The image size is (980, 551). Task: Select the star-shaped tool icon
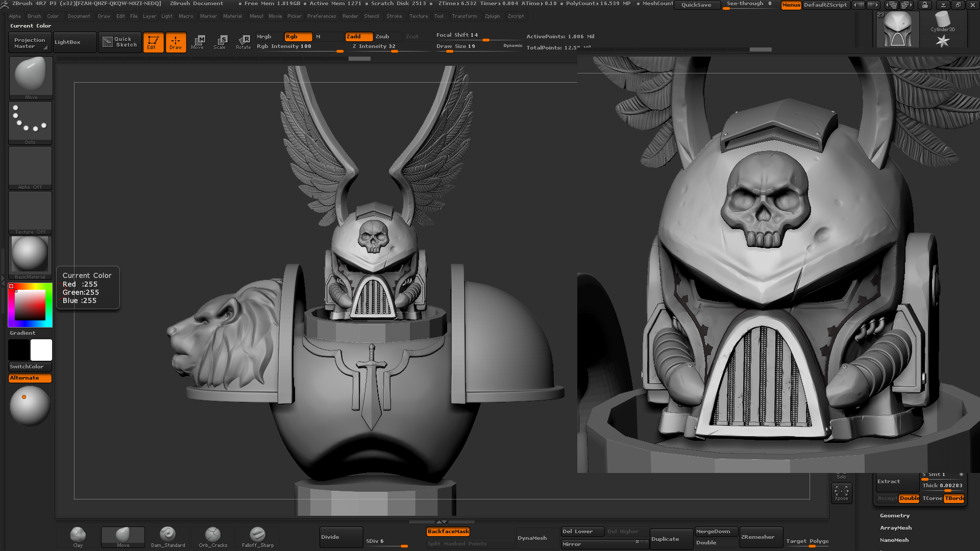(x=942, y=41)
